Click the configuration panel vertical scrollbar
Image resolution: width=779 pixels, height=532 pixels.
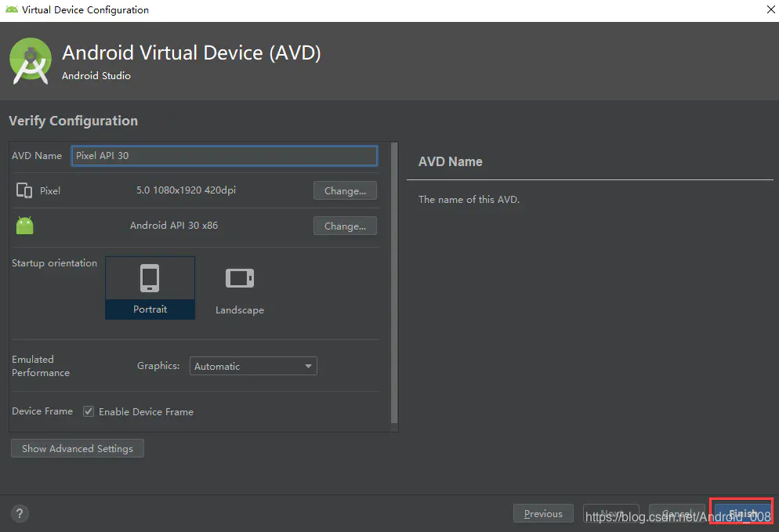tap(394, 283)
